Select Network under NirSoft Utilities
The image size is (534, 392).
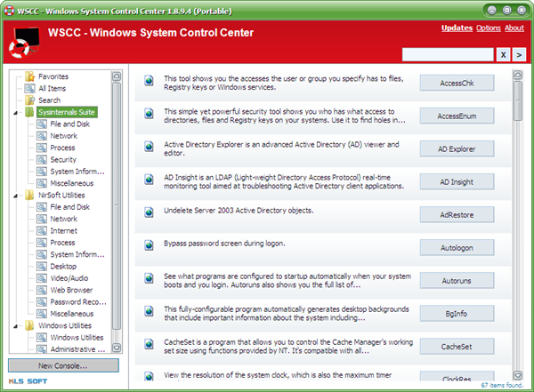64,219
